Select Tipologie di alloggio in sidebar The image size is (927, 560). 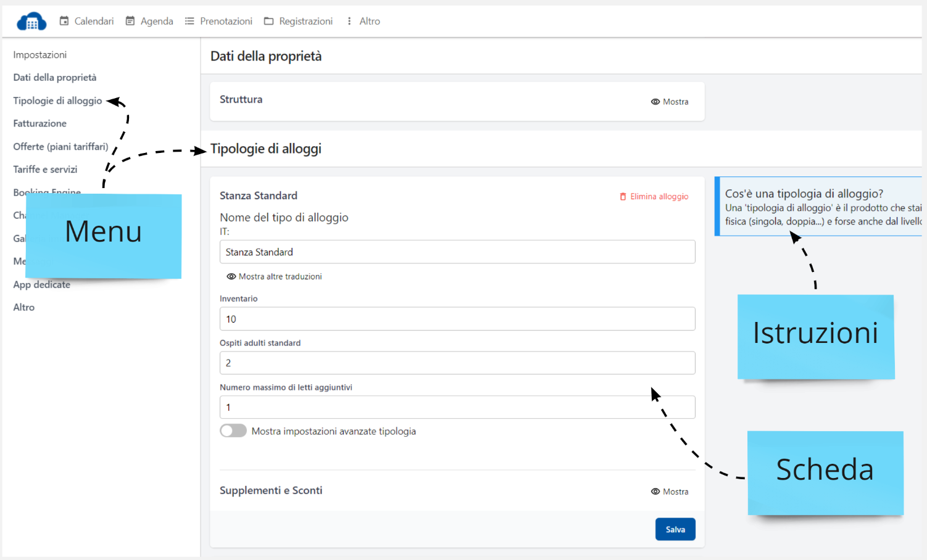[57, 101]
